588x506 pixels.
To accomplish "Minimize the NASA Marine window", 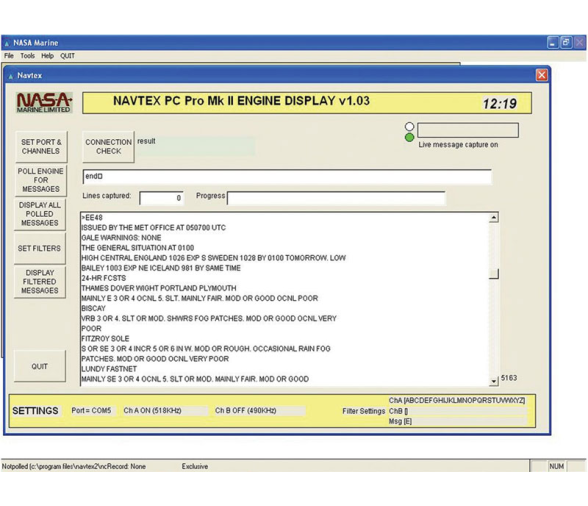I will [552, 42].
